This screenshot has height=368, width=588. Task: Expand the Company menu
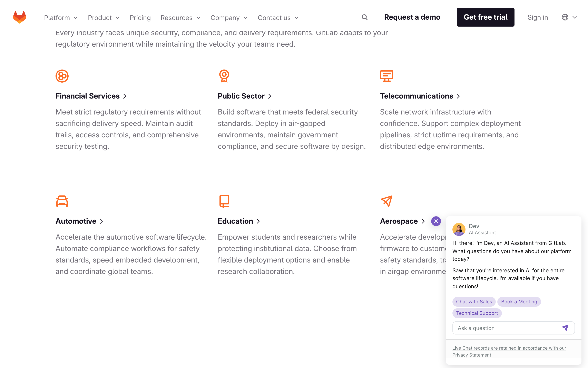coord(229,18)
